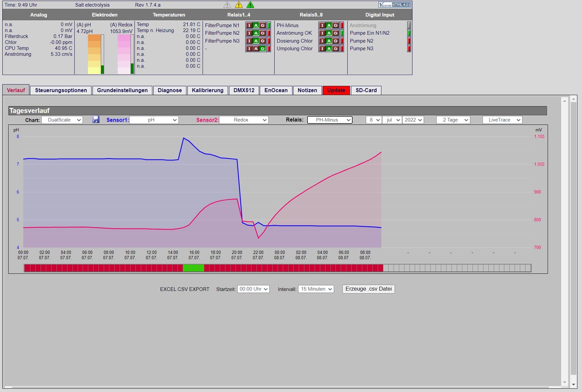This screenshot has height=392, width=582.
Task: Open the LiveTrace dropdown
Action: [502, 120]
